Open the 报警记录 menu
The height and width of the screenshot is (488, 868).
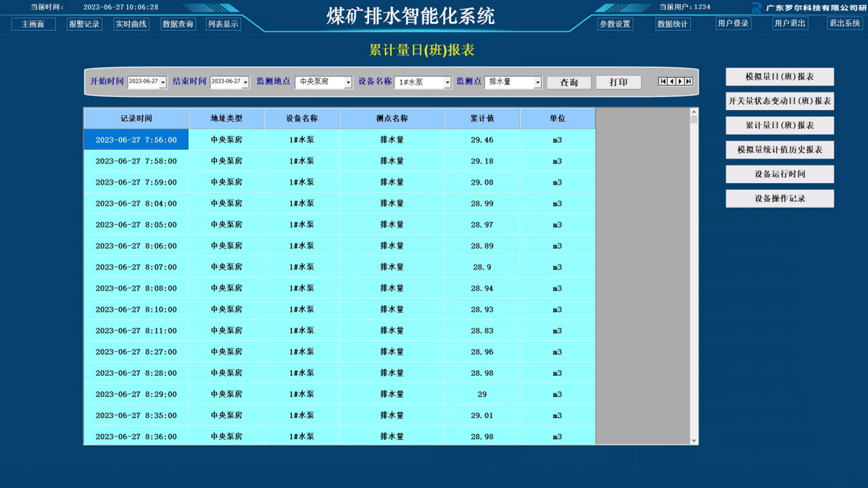(84, 24)
